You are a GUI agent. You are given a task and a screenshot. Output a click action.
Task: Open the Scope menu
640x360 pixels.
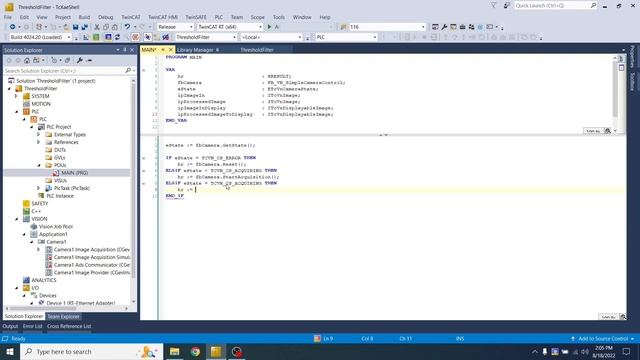tap(257, 17)
